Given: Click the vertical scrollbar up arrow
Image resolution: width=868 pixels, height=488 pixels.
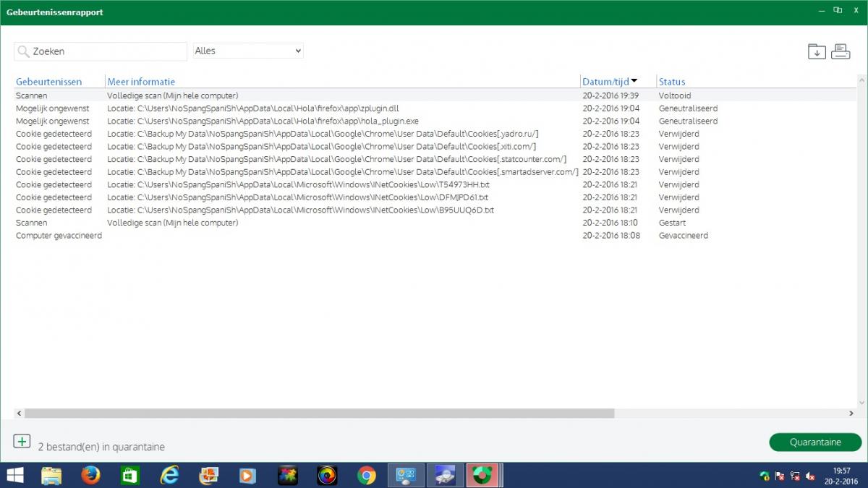Looking at the screenshot, I should 861,80.
